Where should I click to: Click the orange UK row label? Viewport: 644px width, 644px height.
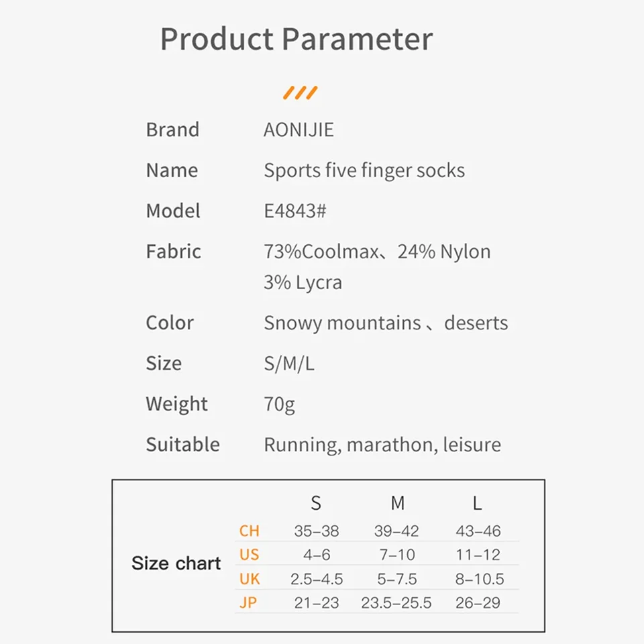[x=250, y=579]
